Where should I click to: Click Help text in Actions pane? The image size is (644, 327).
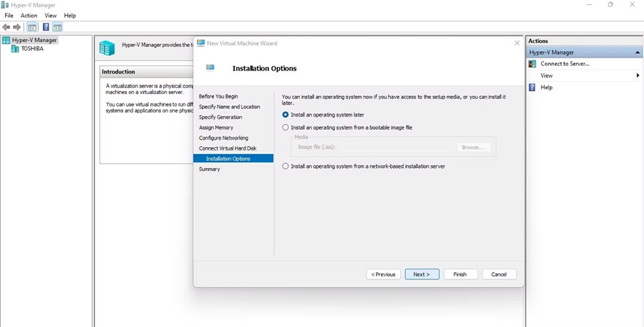(546, 87)
